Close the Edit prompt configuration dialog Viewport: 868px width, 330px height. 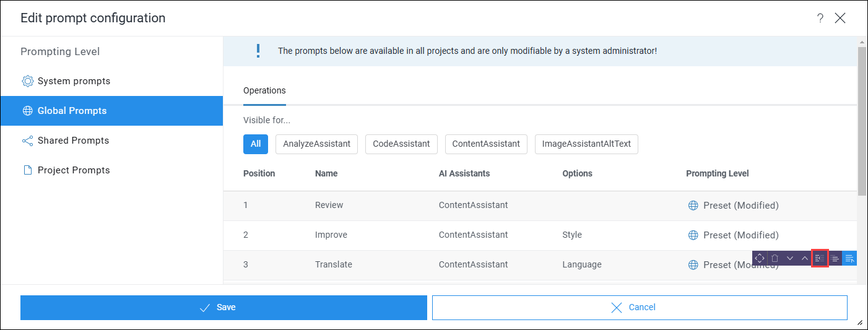point(840,18)
